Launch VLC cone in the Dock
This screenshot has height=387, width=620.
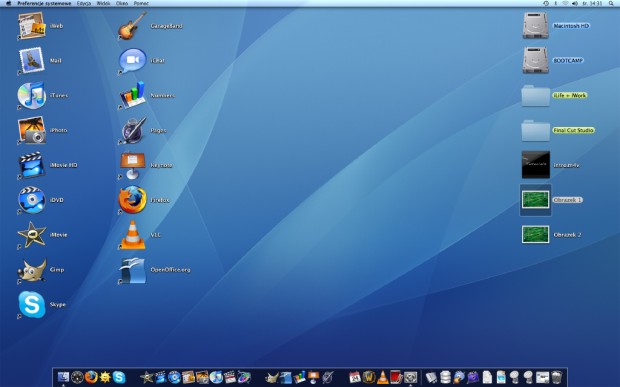[x=382, y=377]
